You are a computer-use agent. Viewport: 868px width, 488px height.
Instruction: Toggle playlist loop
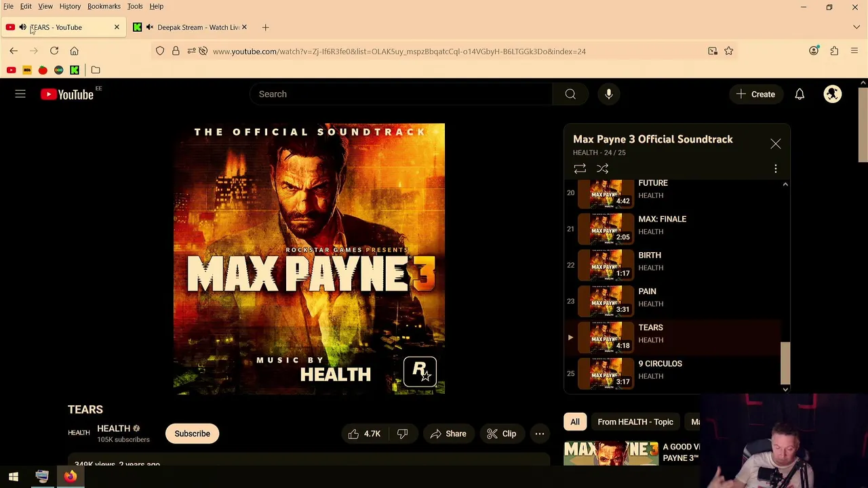580,169
